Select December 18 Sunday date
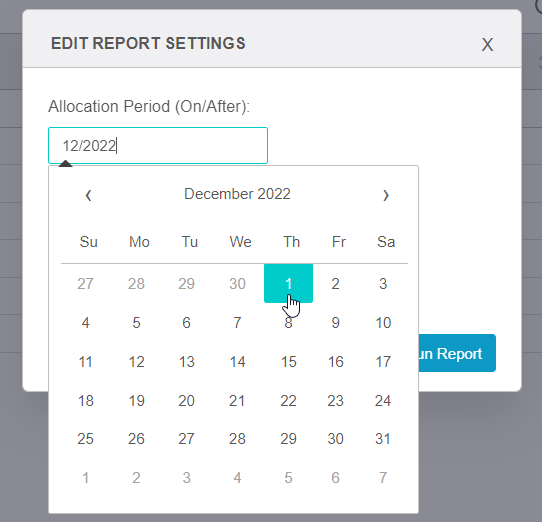This screenshot has width=542, height=522. (85, 401)
